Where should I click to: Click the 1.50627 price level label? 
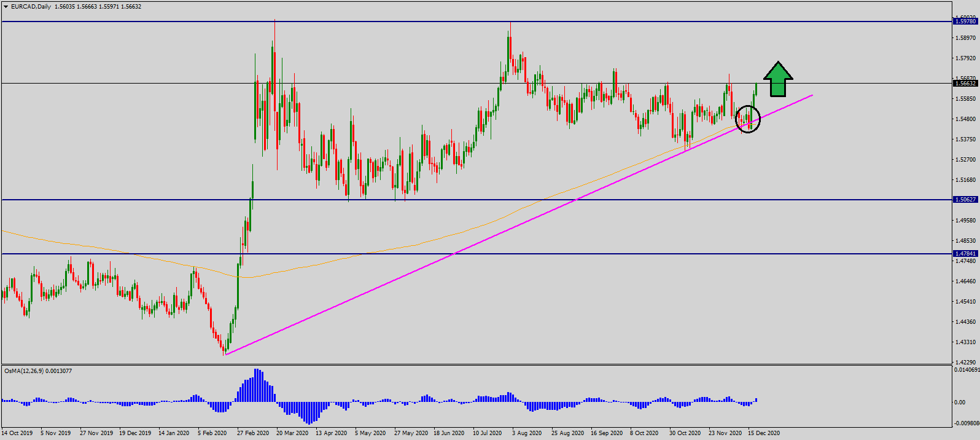pyautogui.click(x=965, y=200)
